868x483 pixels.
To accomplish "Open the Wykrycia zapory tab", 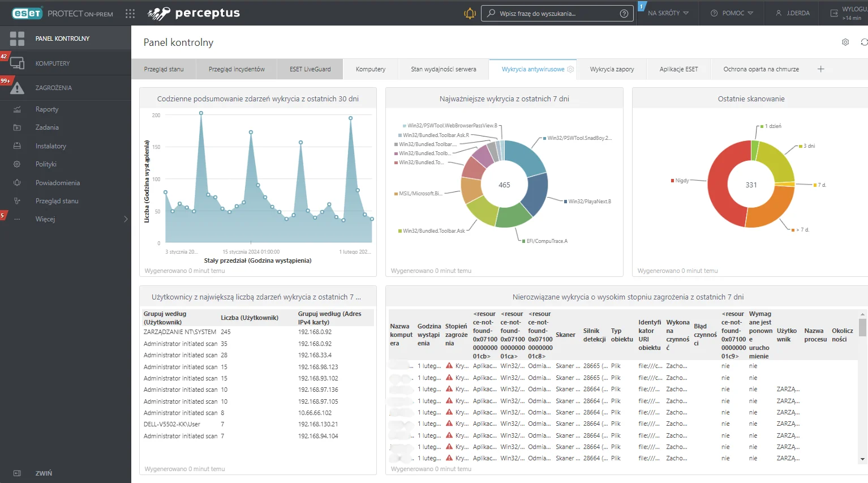I will coord(612,69).
